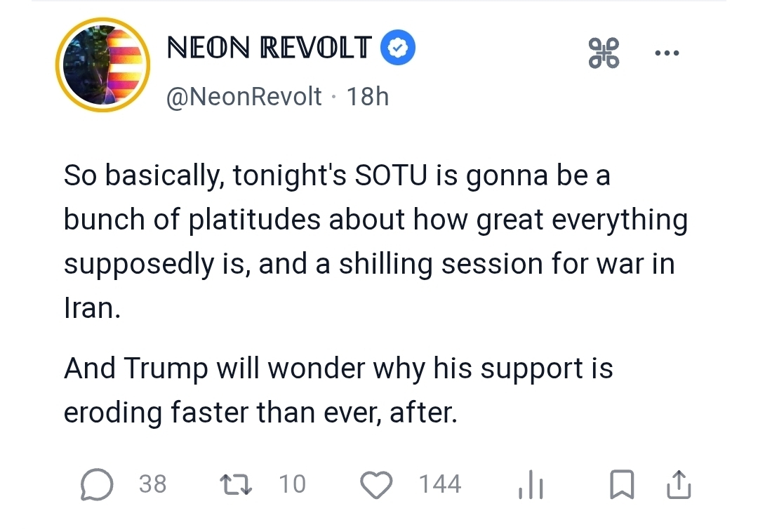
Task: Click the repost count 10
Action: [292, 484]
